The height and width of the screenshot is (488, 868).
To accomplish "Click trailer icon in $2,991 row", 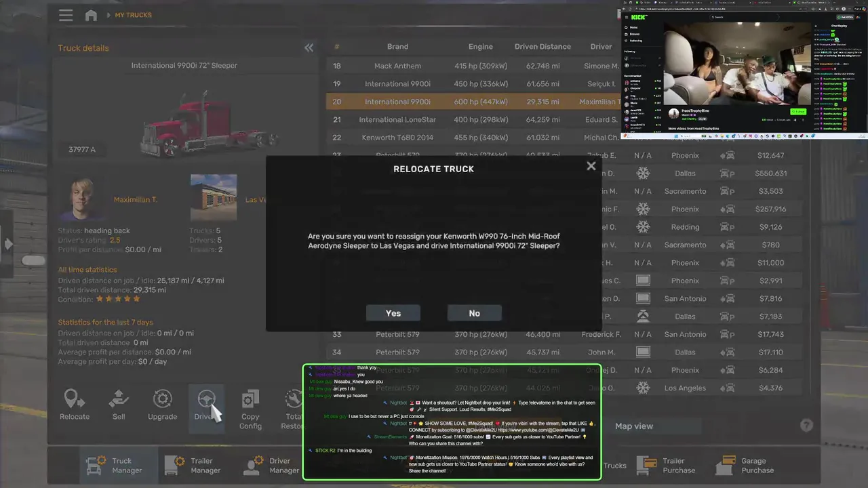I will click(x=642, y=281).
